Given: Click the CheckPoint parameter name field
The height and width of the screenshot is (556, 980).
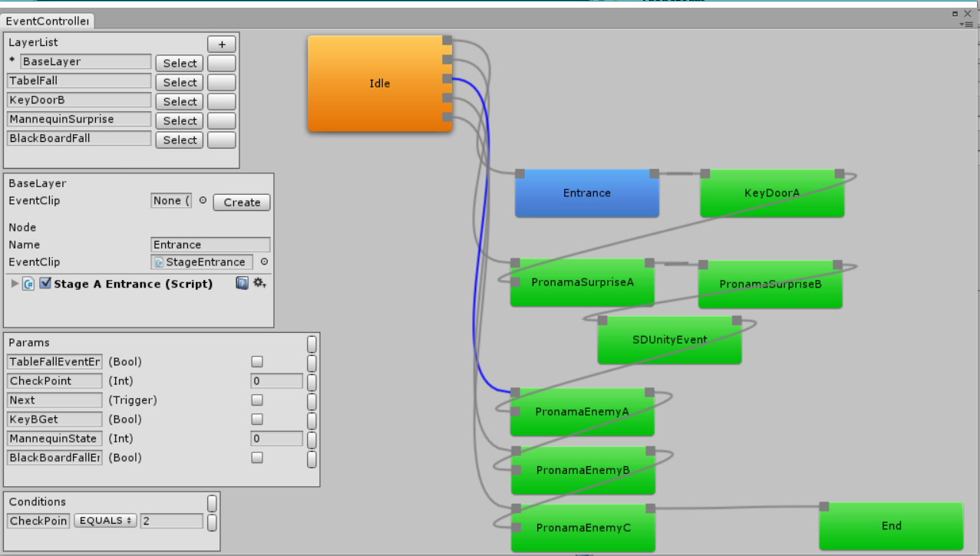Looking at the screenshot, I should pyautogui.click(x=54, y=381).
